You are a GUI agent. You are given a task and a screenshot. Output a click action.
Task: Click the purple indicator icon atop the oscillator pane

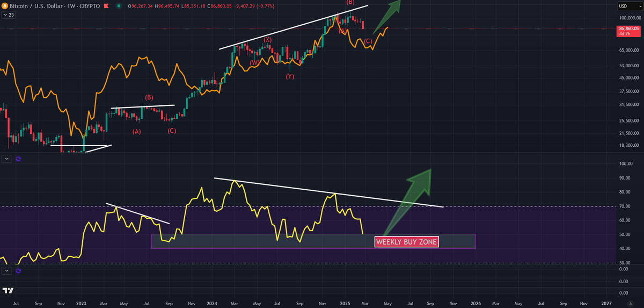19,159
